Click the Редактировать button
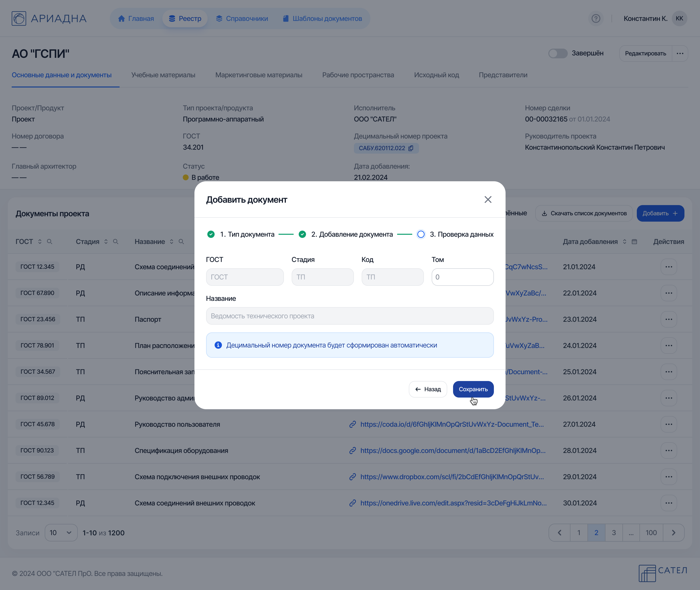700x590 pixels. [x=646, y=53]
